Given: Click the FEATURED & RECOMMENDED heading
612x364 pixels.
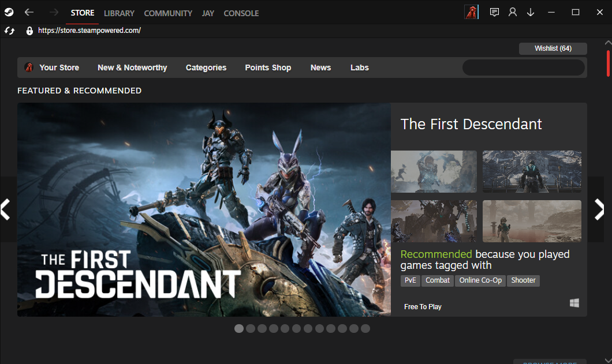Looking at the screenshot, I should 79,91.
